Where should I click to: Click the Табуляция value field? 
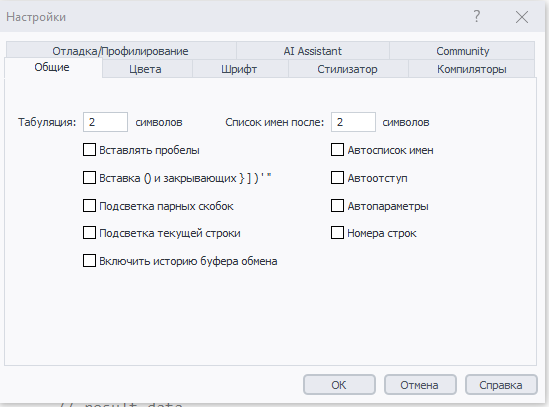tap(105, 122)
